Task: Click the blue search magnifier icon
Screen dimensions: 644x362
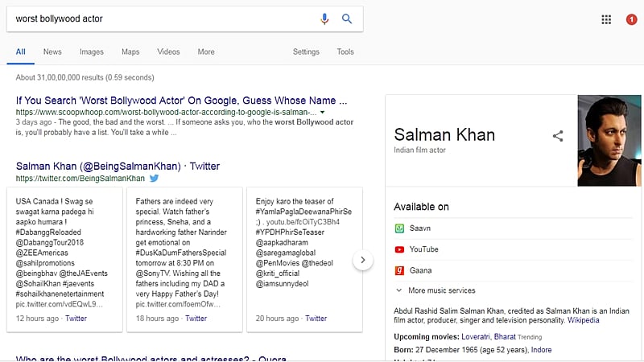Action: click(x=347, y=19)
